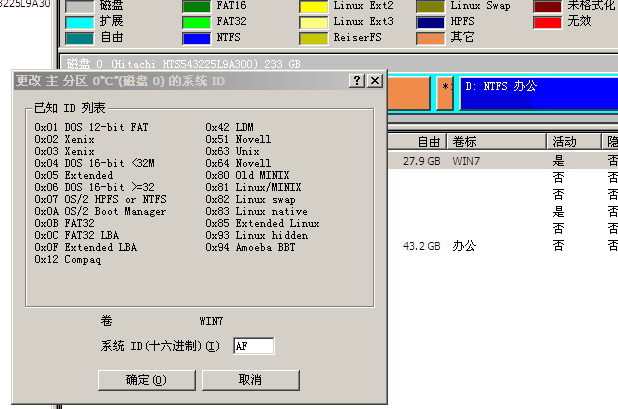The width and height of the screenshot is (618, 409).
Task: Select the WIN7 partition row
Action: [x=500, y=160]
